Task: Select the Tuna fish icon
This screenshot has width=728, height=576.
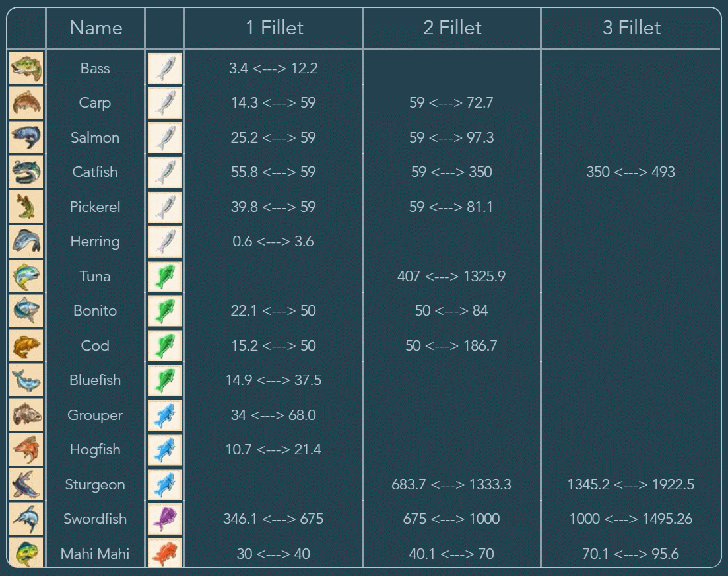Action: (26, 276)
